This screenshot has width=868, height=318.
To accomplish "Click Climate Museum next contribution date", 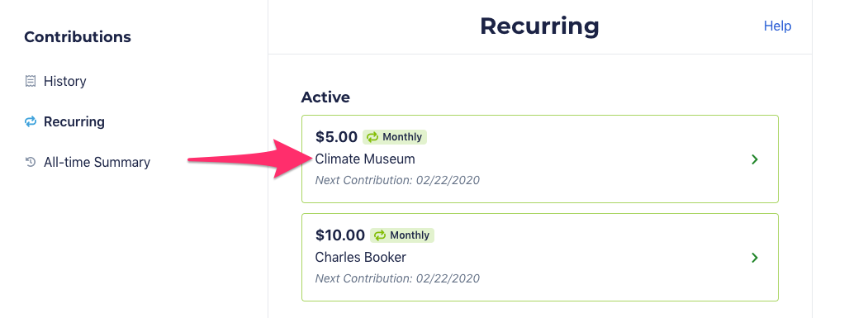I will (x=397, y=180).
